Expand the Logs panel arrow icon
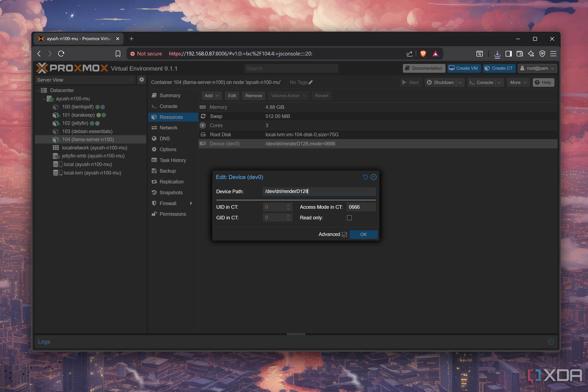588x392 pixels. 551,342
